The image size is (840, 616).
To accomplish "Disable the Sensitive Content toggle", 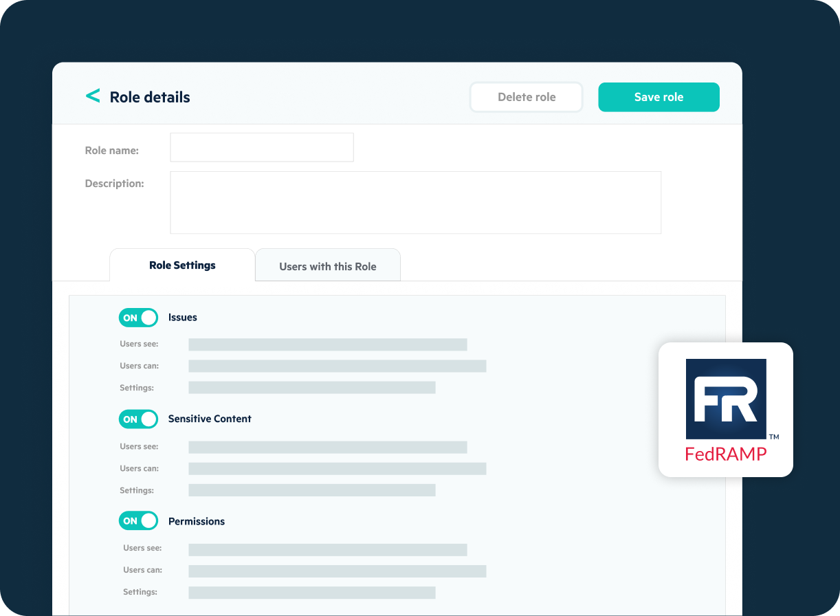I will tap(138, 419).
